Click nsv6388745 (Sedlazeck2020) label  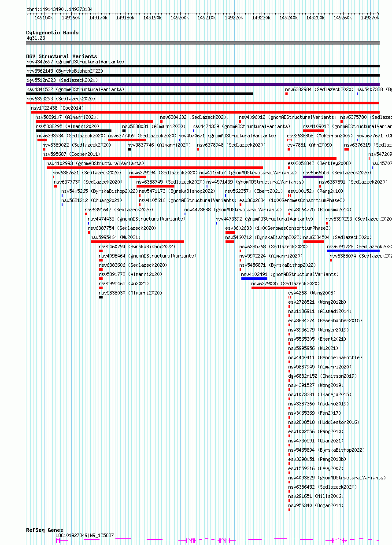(x=170, y=182)
